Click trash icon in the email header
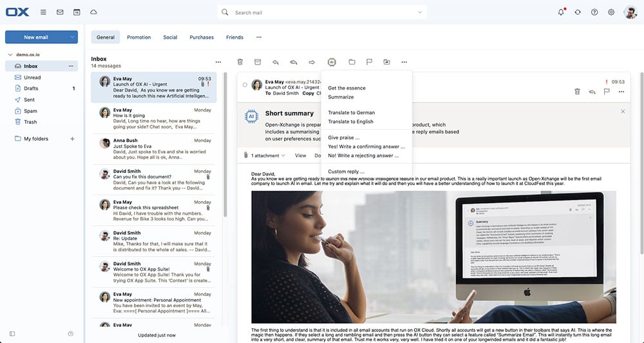 (577, 92)
